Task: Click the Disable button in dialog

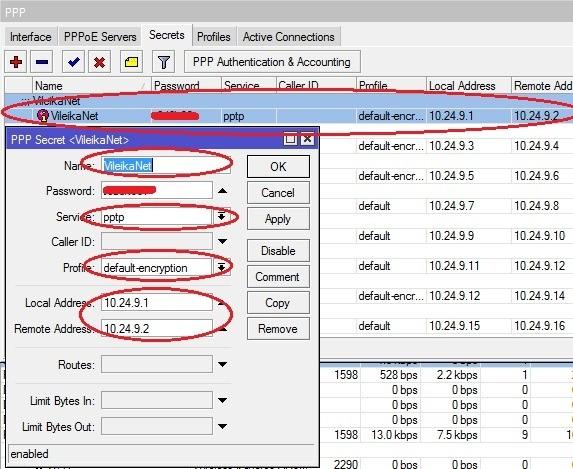Action: [278, 250]
